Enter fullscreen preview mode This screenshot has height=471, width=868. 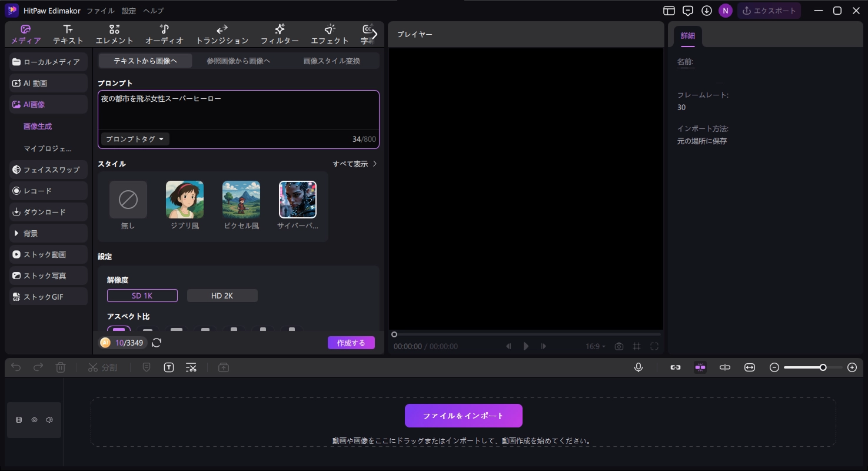[654, 346]
